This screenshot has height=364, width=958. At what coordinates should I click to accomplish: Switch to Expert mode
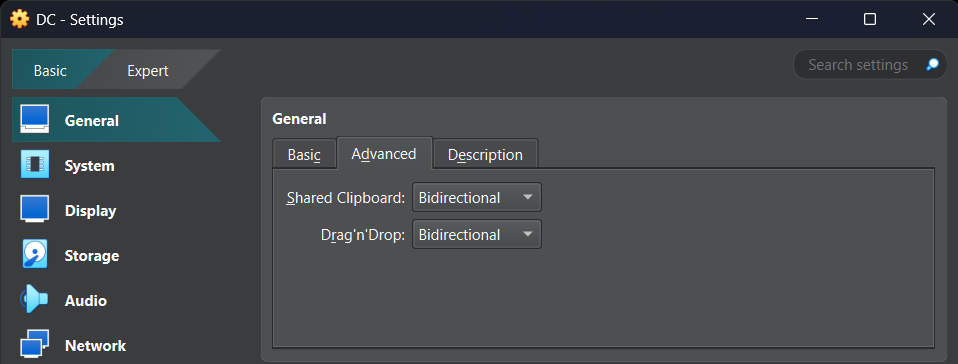[148, 71]
